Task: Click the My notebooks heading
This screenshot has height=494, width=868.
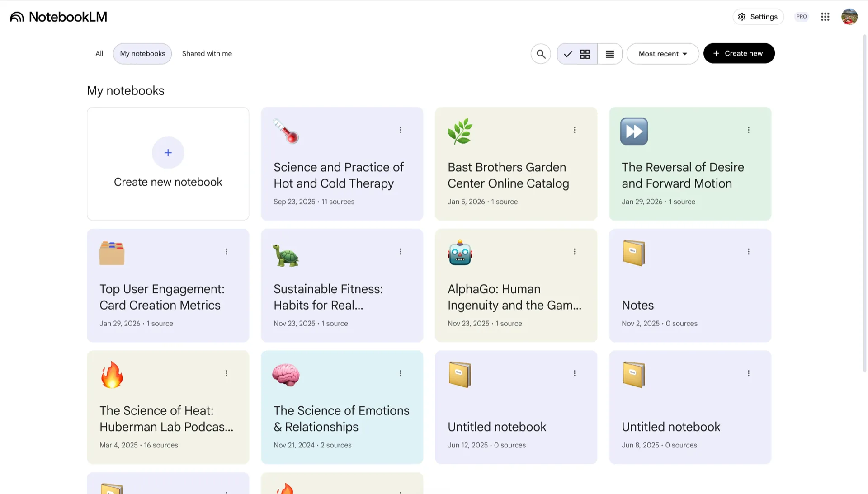Action: pos(126,91)
